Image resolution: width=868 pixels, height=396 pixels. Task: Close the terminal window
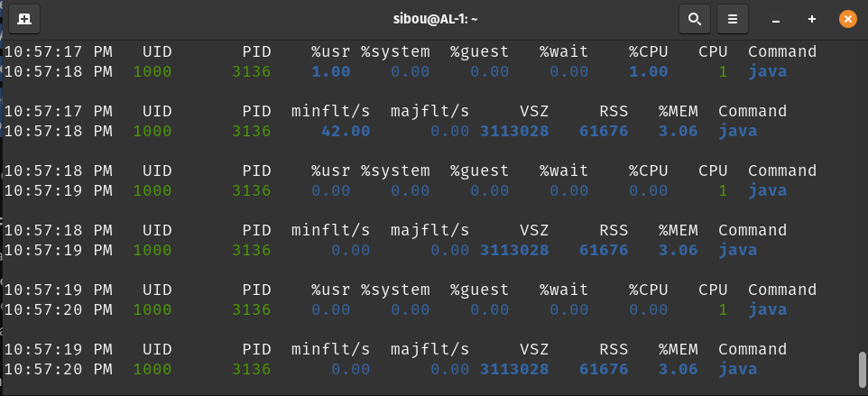(x=847, y=18)
